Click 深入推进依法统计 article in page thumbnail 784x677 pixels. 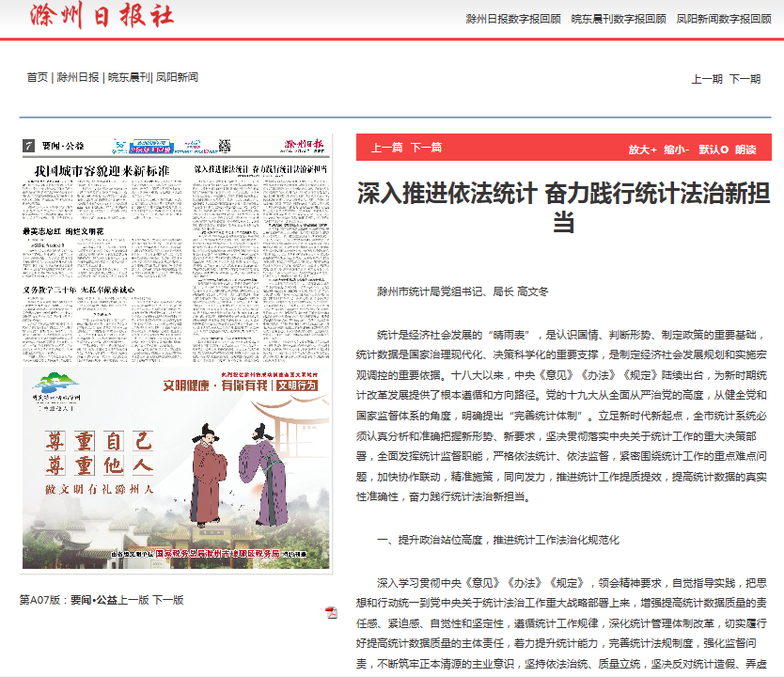[x=260, y=169]
